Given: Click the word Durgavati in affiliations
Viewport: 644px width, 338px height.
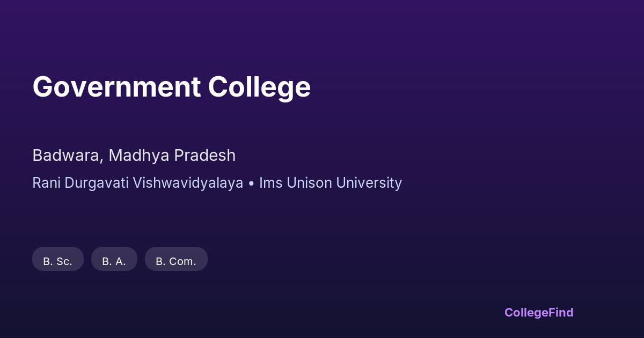Looking at the screenshot, I should (97, 183).
